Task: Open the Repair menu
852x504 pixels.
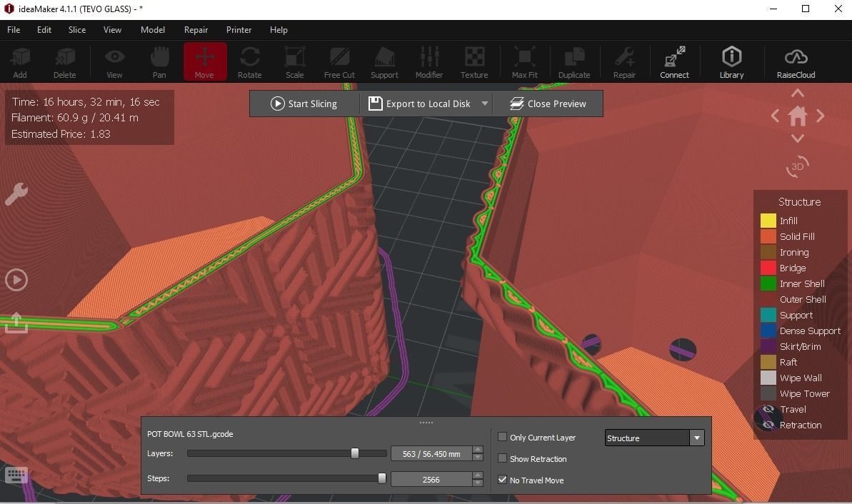Action: click(196, 30)
